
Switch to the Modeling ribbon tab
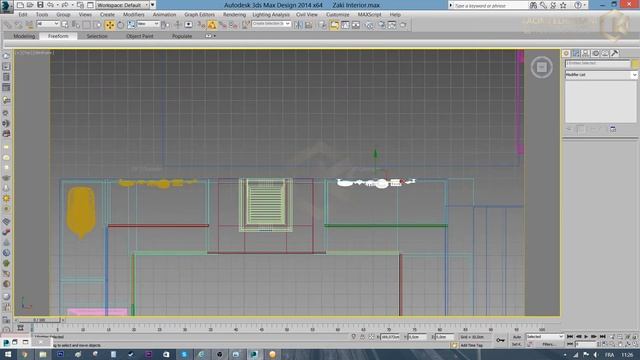click(24, 36)
